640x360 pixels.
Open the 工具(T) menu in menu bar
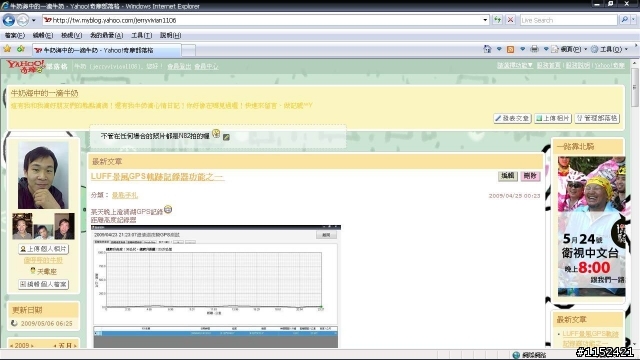tap(142, 36)
